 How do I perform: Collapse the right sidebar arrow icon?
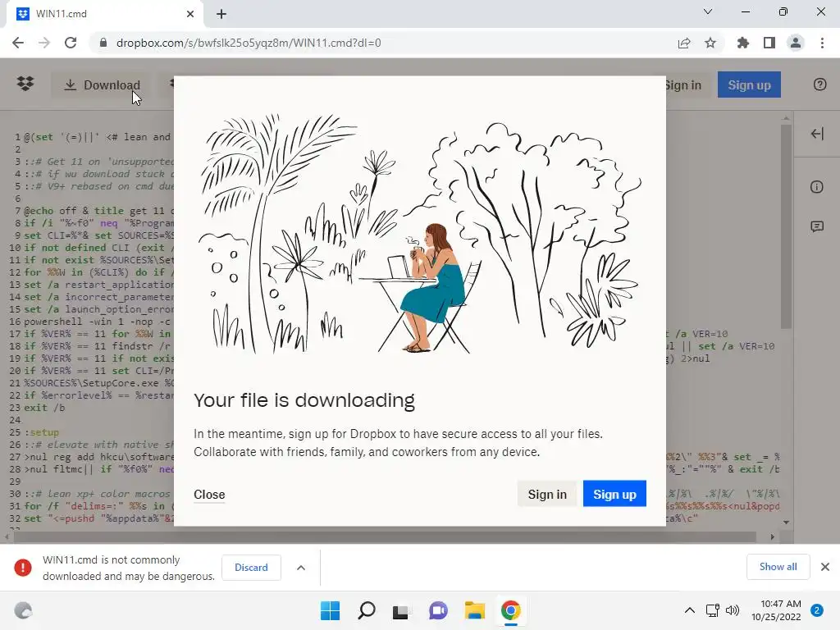817,134
